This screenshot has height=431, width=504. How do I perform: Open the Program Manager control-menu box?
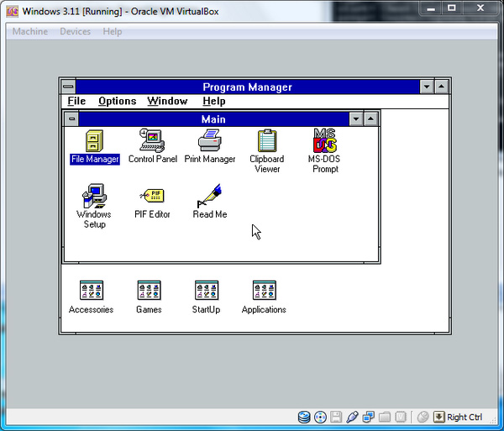pyautogui.click(x=68, y=87)
